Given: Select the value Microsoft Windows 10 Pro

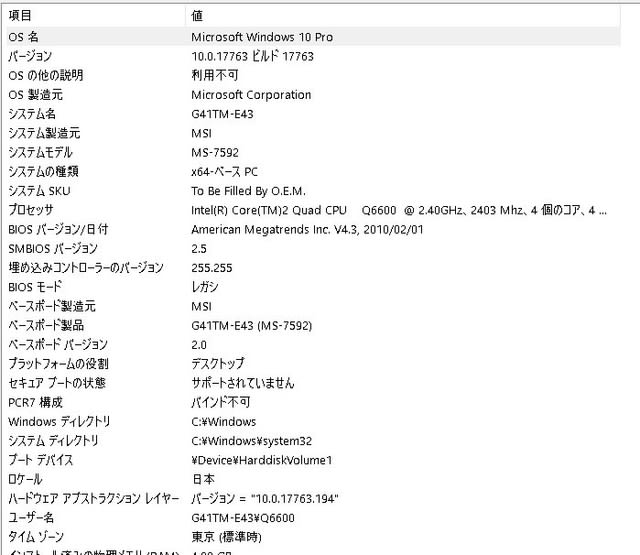Looking at the screenshot, I should pyautogui.click(x=262, y=37).
